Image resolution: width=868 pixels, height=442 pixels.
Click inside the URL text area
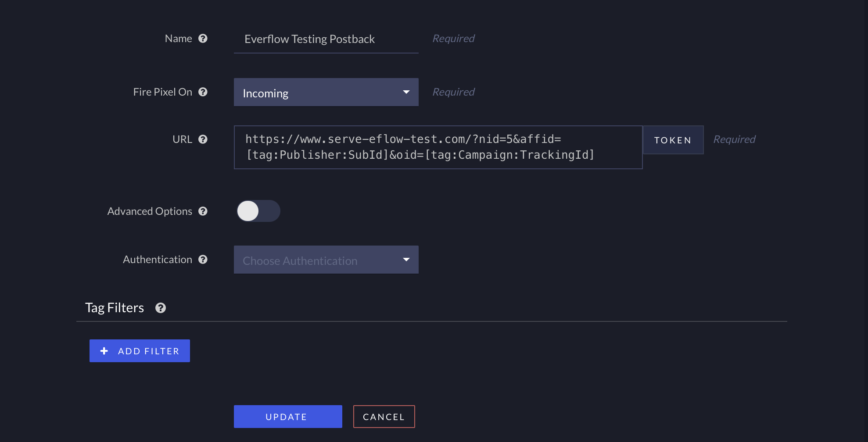438,147
